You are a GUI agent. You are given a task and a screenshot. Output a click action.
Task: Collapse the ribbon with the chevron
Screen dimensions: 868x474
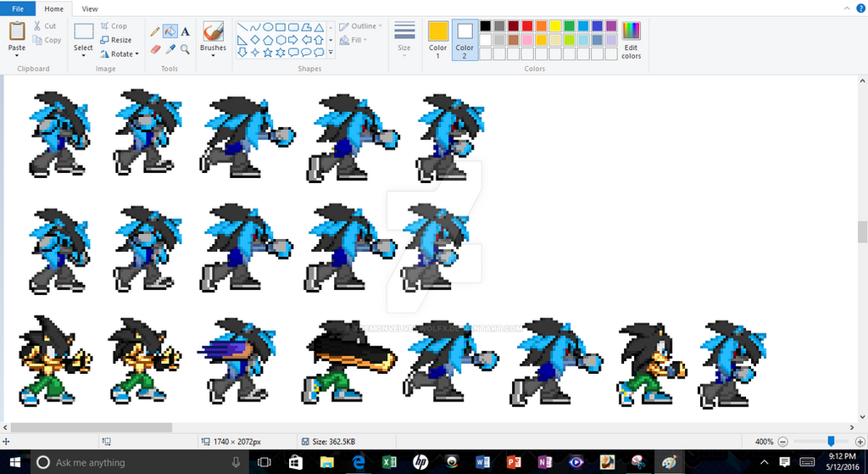click(847, 8)
